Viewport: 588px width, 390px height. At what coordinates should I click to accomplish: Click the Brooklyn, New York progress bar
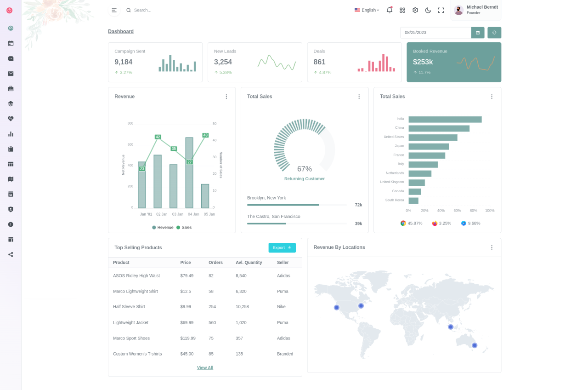297,205
